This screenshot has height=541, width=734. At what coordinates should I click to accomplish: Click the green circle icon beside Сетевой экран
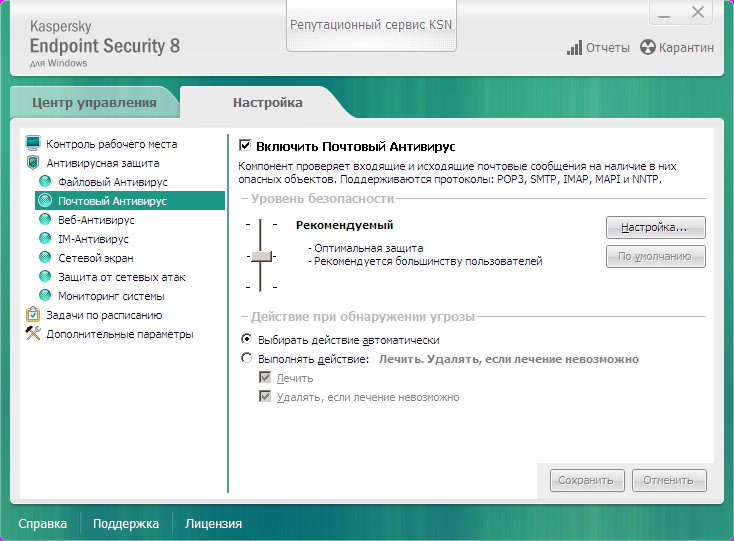click(x=45, y=257)
